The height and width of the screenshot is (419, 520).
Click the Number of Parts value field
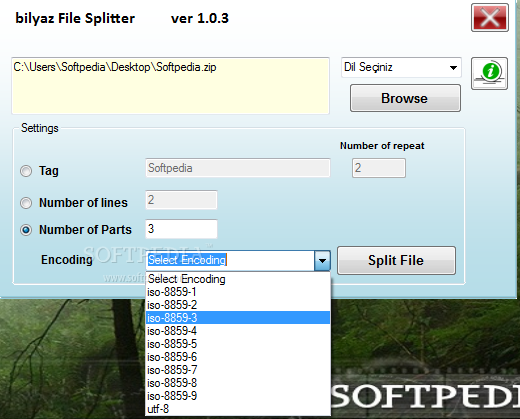pos(181,229)
